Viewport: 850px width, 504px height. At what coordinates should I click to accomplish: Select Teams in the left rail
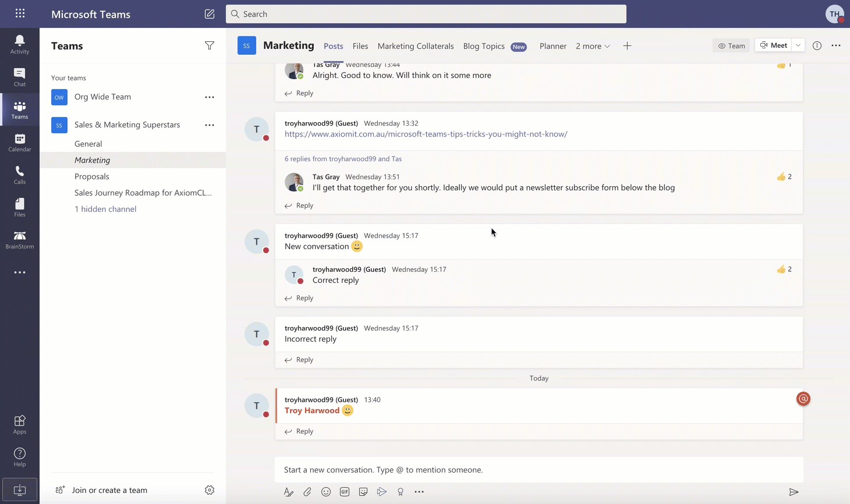point(20,109)
